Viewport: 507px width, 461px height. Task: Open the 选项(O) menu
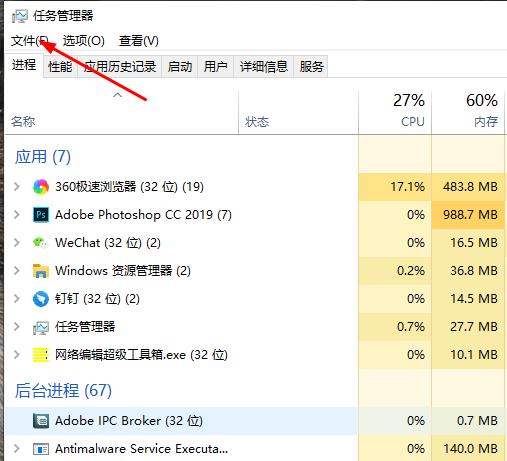(84, 41)
